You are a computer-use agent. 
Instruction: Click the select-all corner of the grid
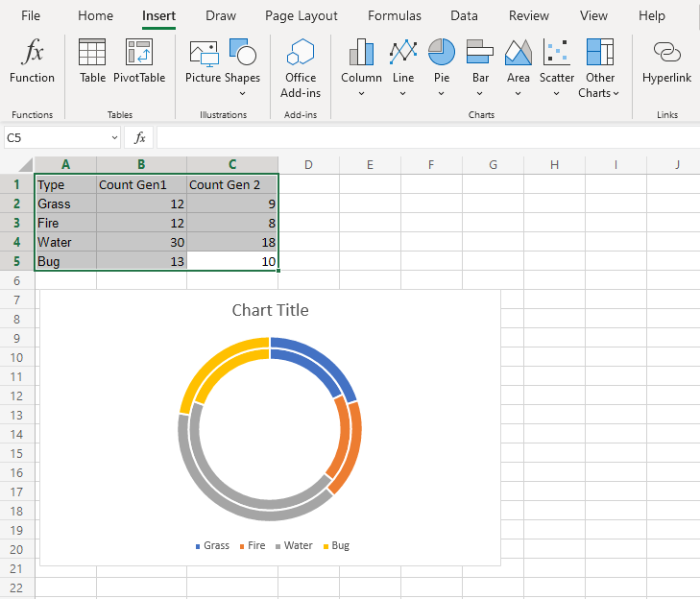pos(17,165)
